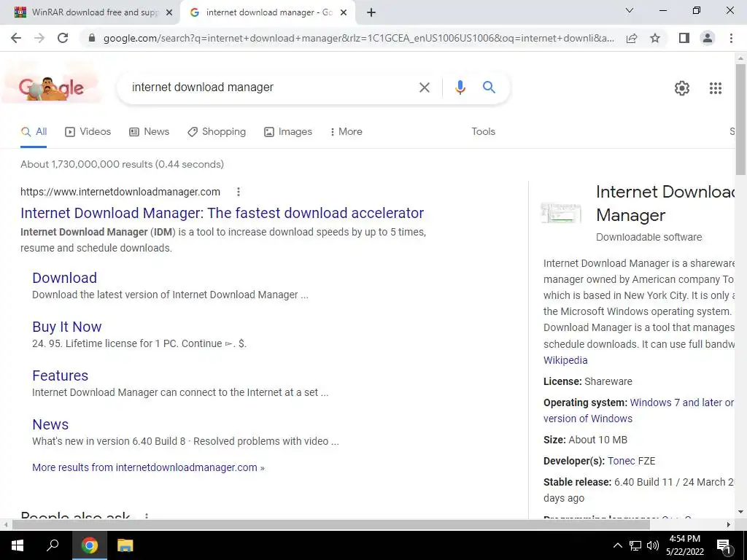Switch to Videos results
Screen dimensions: 747x560
tap(88, 131)
